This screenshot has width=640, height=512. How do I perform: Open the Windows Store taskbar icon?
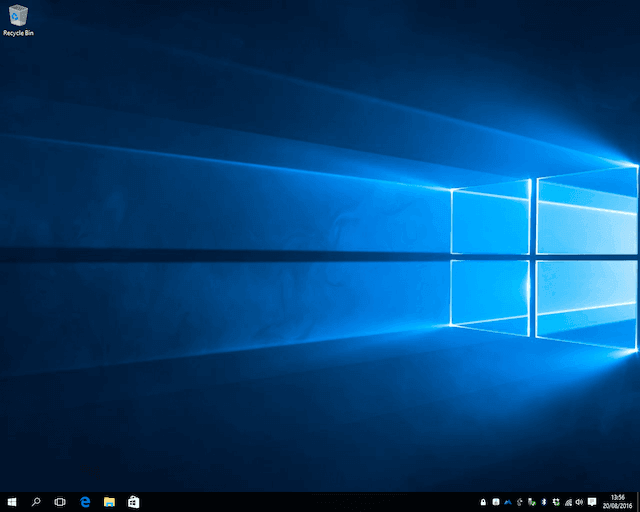pos(133,502)
